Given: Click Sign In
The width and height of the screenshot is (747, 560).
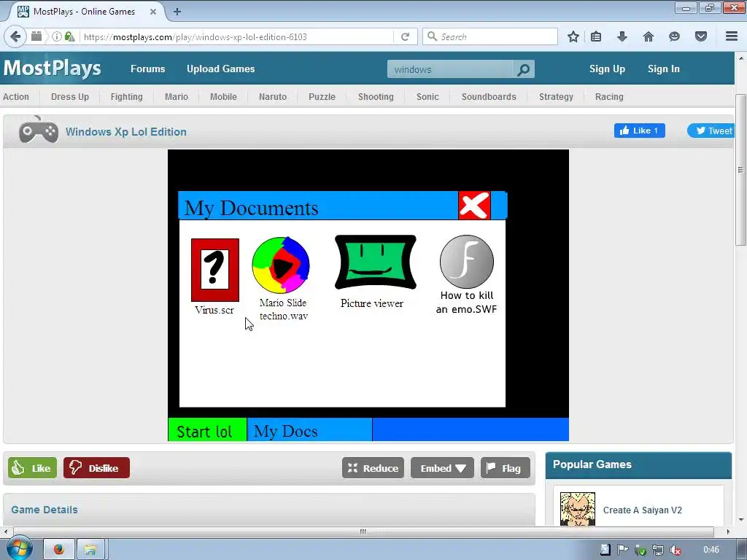Looking at the screenshot, I should coord(663,69).
